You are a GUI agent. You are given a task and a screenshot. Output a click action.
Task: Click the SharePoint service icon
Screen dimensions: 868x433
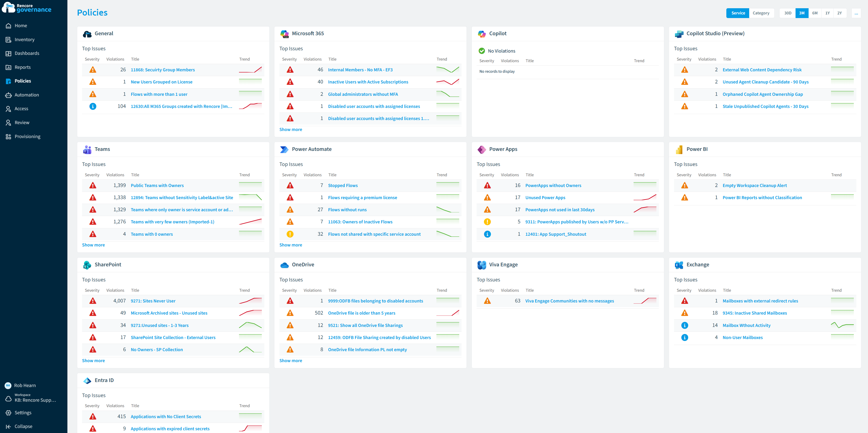click(x=87, y=265)
